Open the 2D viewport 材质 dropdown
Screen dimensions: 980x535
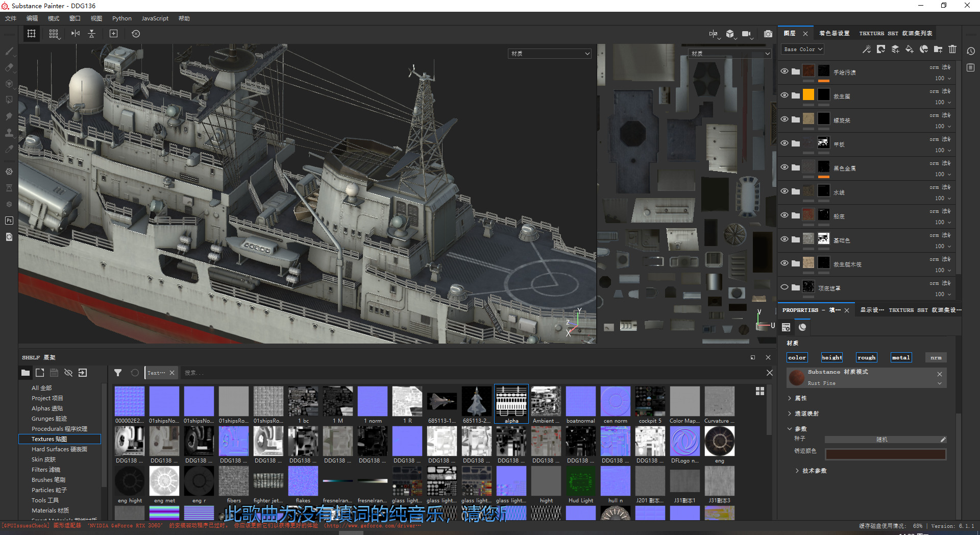729,54
